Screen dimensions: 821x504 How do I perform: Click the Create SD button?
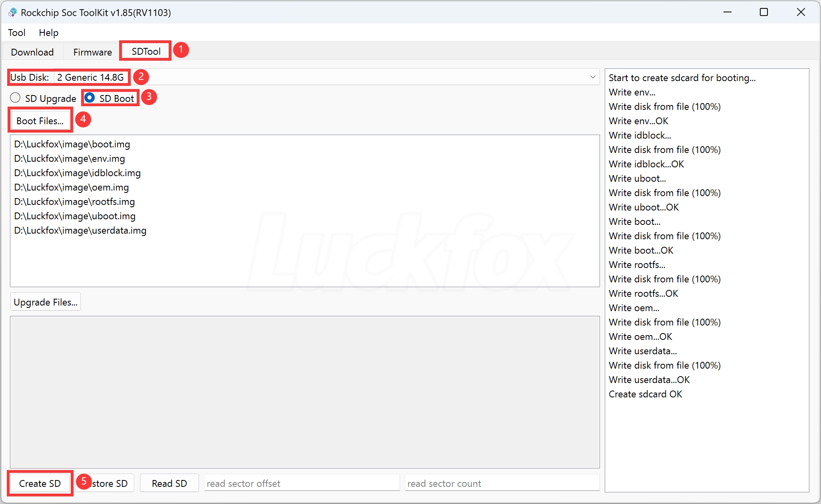40,483
